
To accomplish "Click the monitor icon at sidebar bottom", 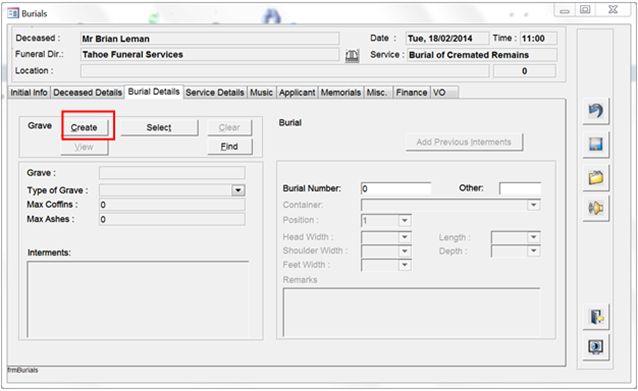I will pos(596,347).
